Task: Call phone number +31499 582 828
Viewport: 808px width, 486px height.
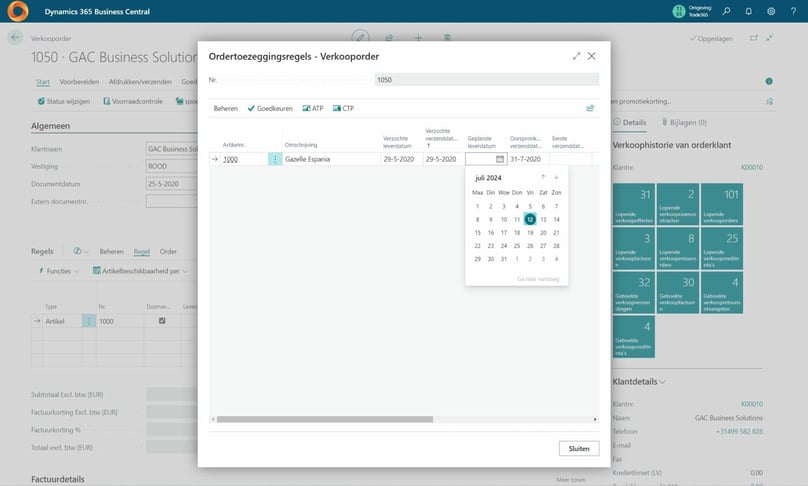Action: point(739,431)
